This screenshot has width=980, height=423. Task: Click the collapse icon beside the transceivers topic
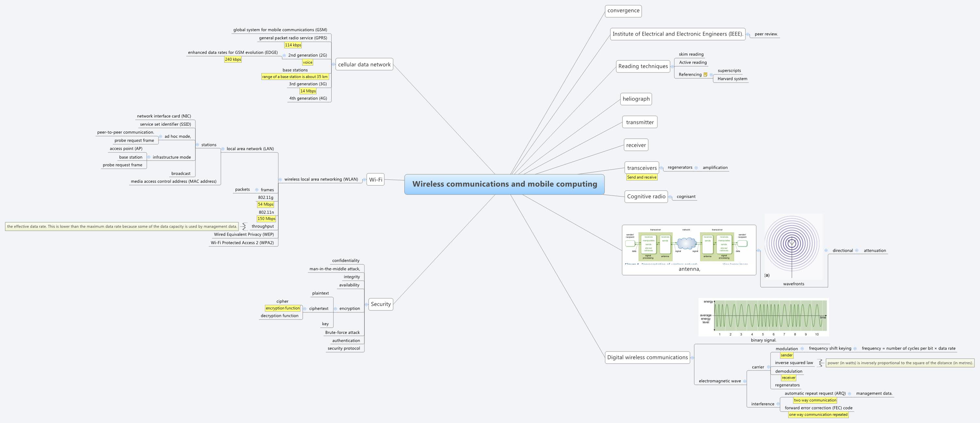point(662,168)
